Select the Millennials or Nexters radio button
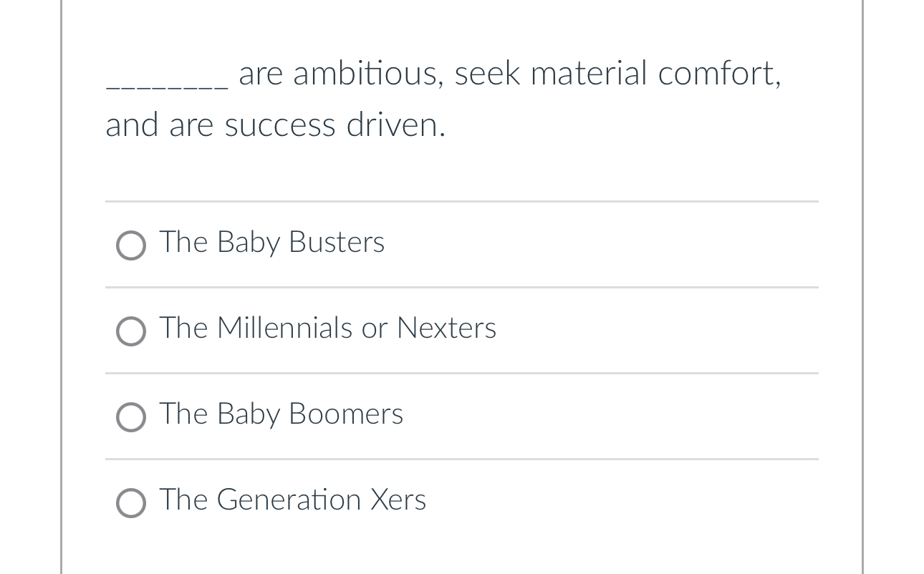924x574 pixels. click(131, 331)
